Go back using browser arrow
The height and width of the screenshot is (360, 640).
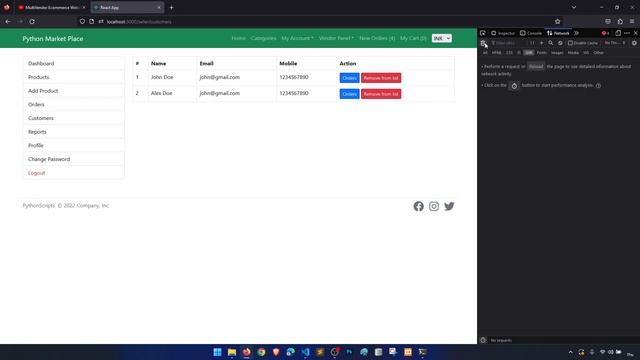[8, 21]
